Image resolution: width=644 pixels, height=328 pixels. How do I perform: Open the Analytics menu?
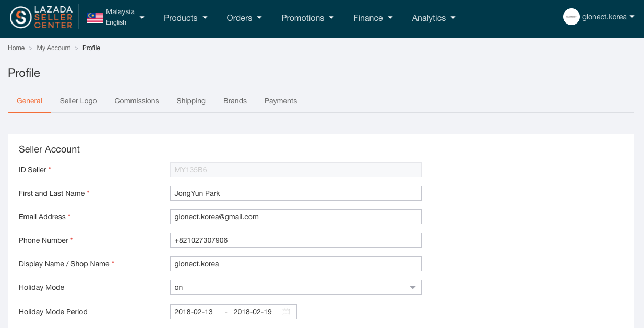pos(434,18)
